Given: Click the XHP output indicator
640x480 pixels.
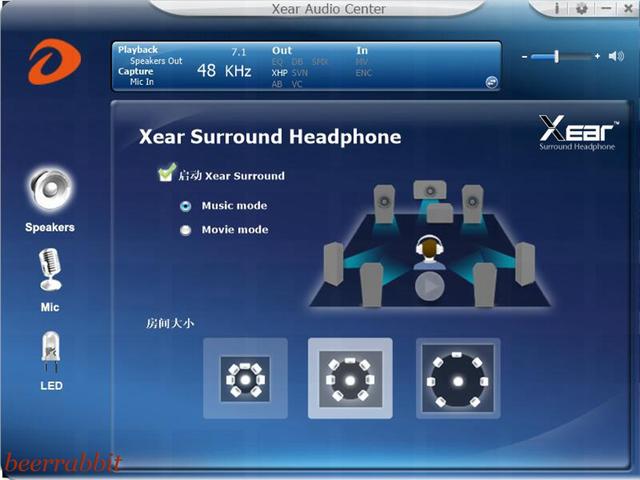Looking at the screenshot, I should pos(280,73).
